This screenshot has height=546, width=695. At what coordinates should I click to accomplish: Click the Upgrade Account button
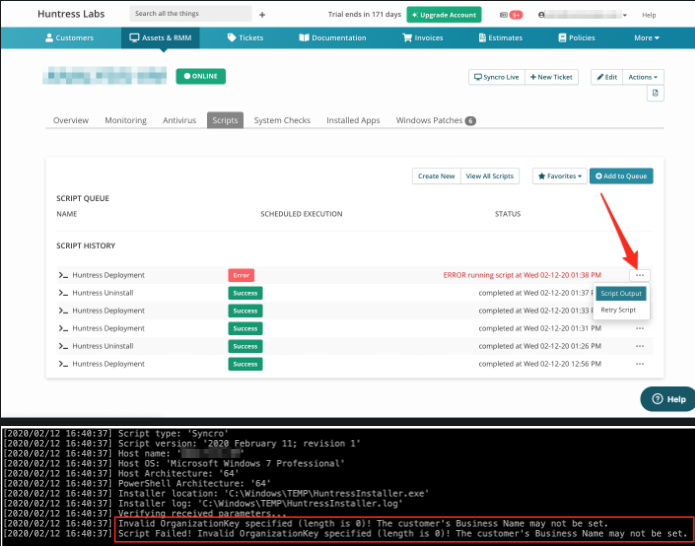tap(444, 15)
